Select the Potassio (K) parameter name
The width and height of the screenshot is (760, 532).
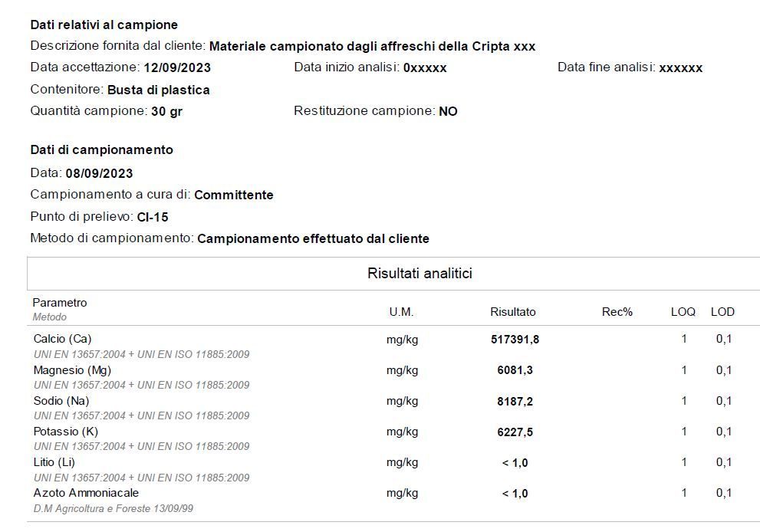point(66,432)
